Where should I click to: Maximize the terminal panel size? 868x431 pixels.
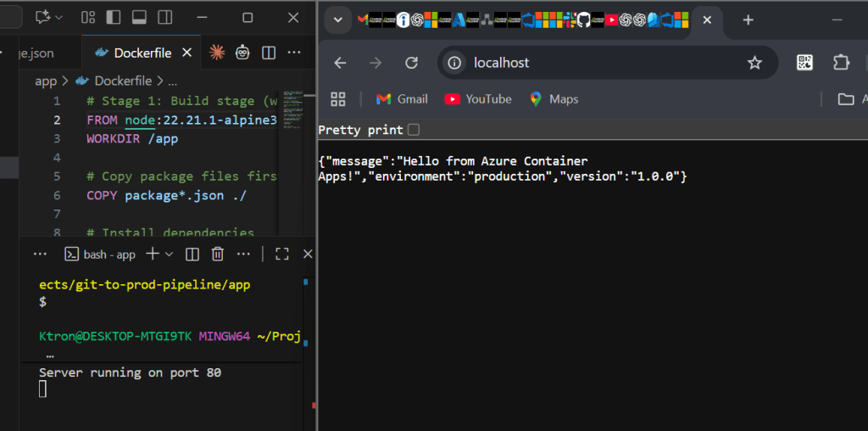(x=282, y=254)
